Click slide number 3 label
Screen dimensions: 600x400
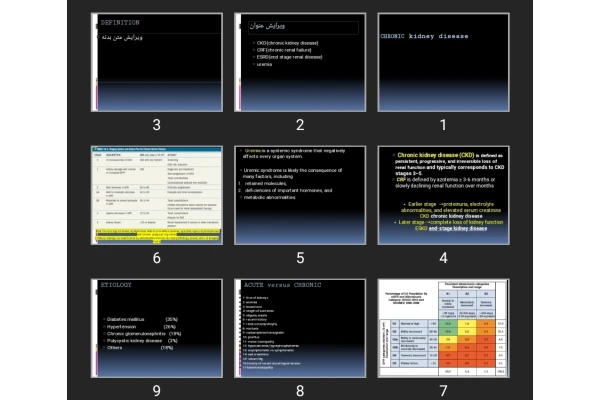click(156, 125)
